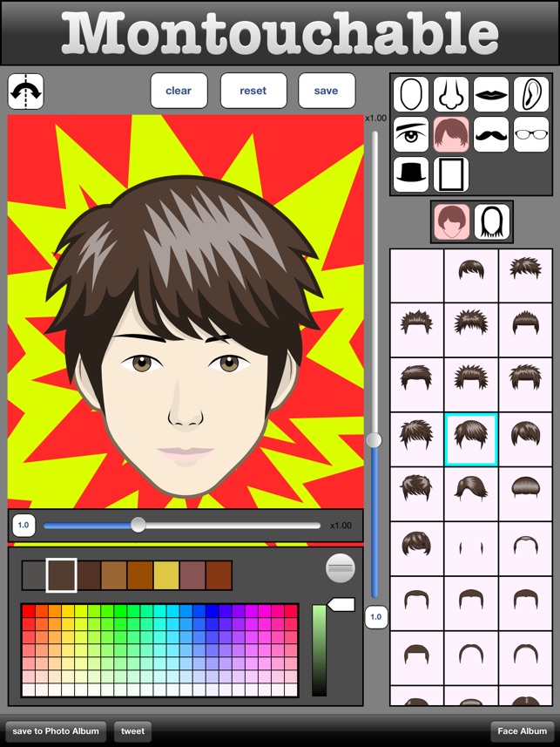Select the ear category icon
Screen dimensions: 560x747
[x=531, y=94]
